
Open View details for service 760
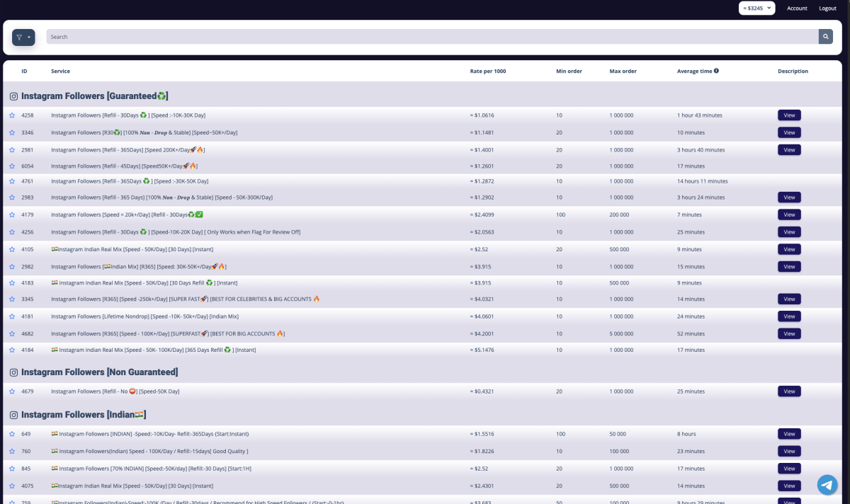click(x=789, y=451)
